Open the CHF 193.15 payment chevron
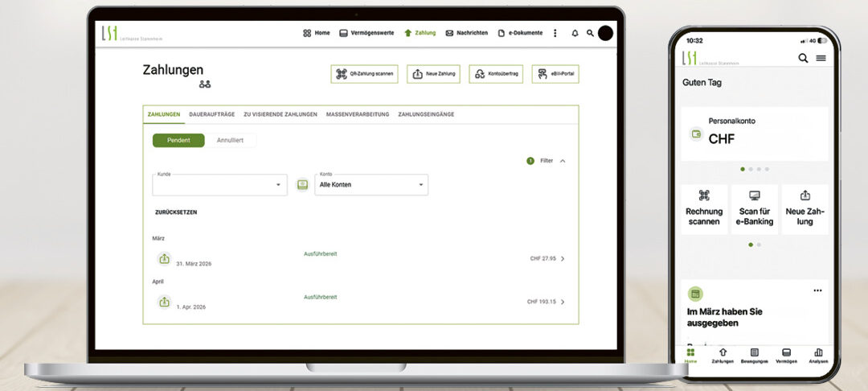868x391 pixels. (x=563, y=302)
